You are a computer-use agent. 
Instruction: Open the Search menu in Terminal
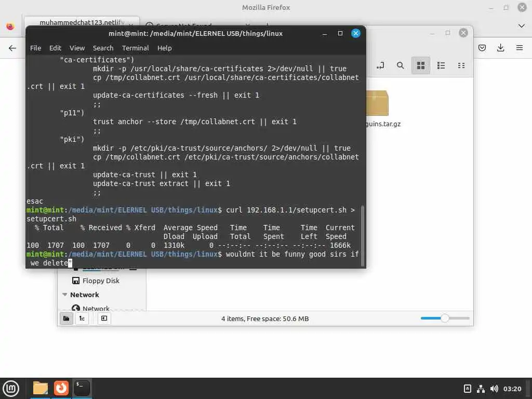tap(103, 48)
